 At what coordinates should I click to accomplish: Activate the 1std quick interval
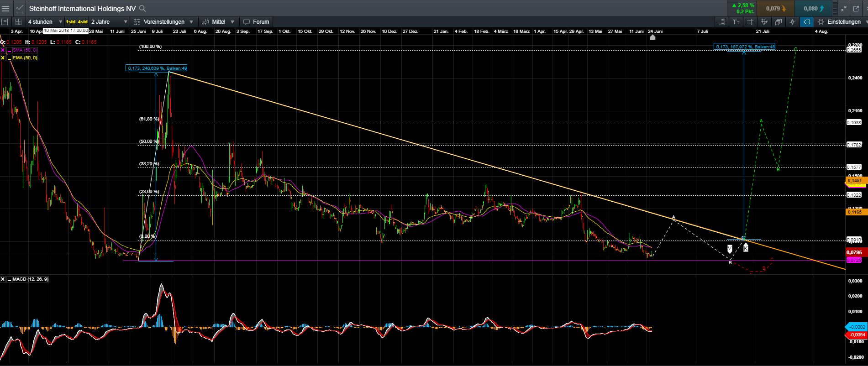click(x=70, y=22)
